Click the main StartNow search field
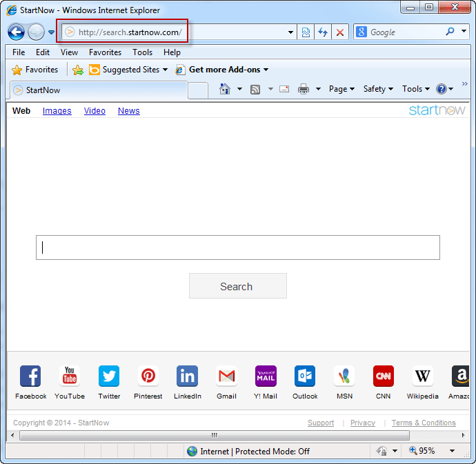The height and width of the screenshot is (464, 476). tap(238, 248)
